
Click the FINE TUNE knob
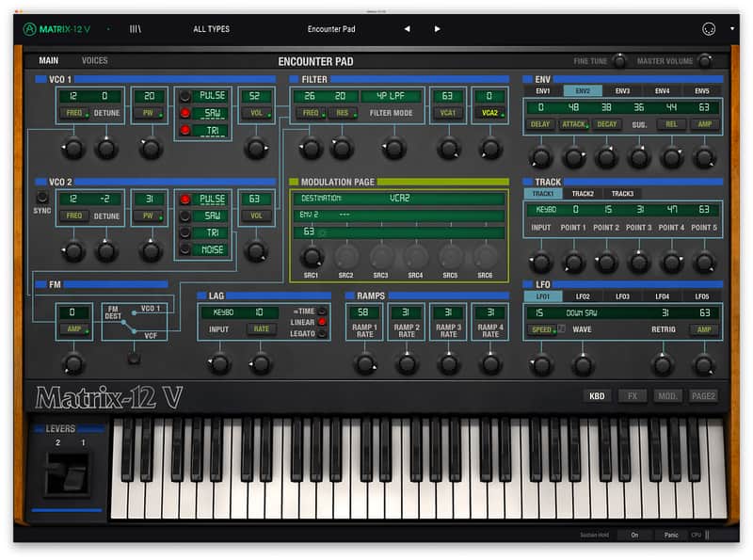pyautogui.click(x=620, y=61)
